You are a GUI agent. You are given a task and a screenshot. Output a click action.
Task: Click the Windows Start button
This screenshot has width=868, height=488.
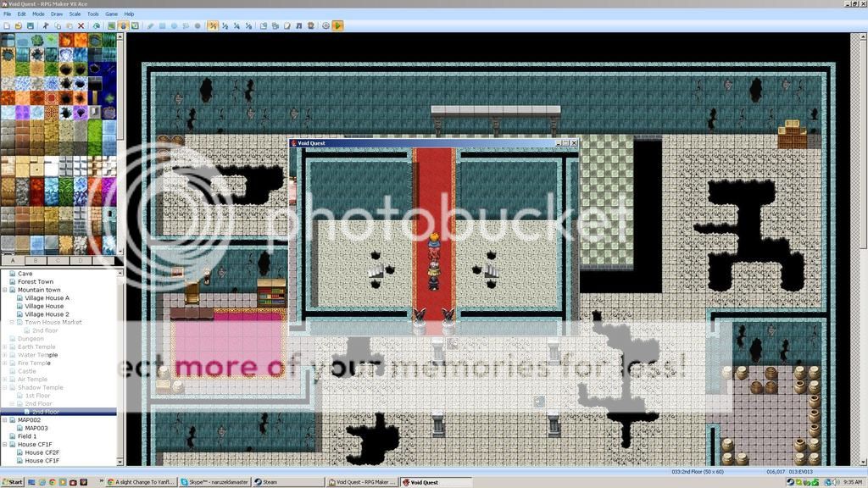13,482
